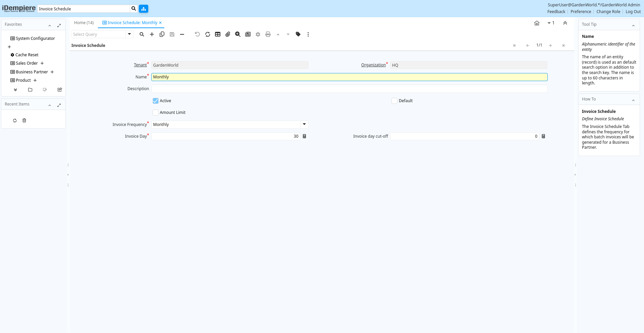Open the Invoice Frequency dropdown
The image size is (644, 333).
click(x=304, y=124)
